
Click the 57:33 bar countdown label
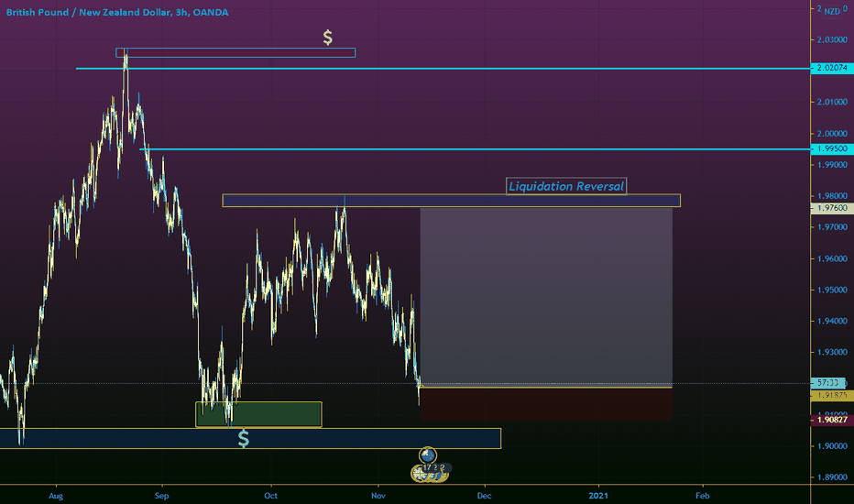coord(827,383)
